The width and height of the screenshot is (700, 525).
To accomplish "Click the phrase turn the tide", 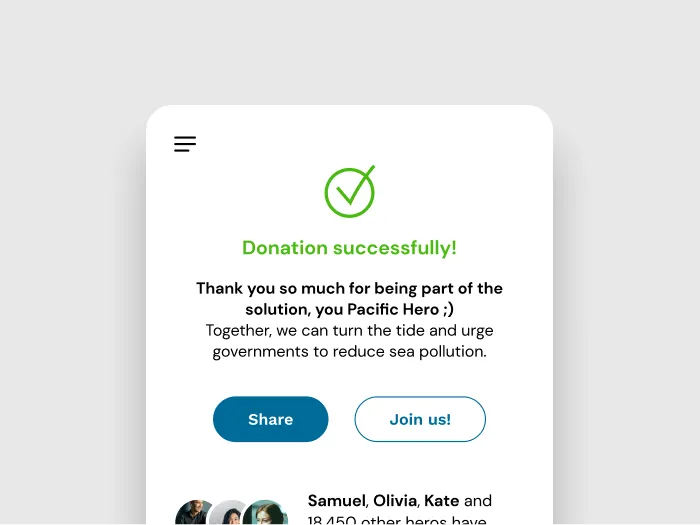I will pyautogui.click(x=378, y=330).
